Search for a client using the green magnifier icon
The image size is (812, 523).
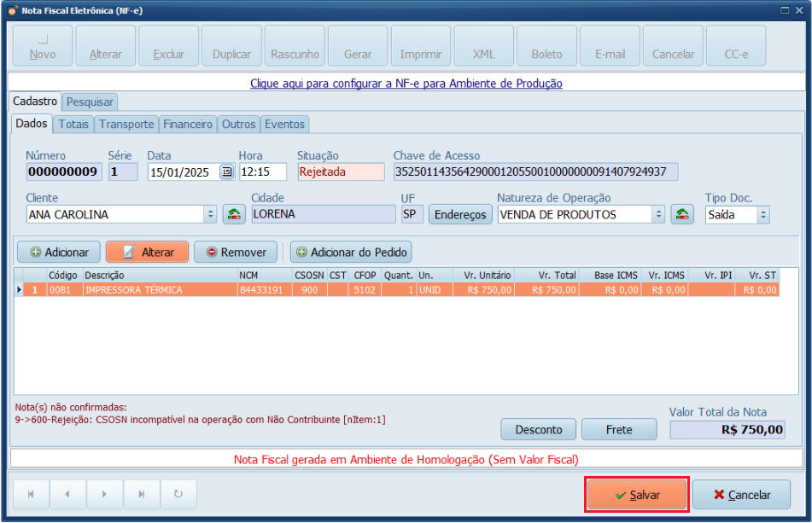click(x=232, y=214)
